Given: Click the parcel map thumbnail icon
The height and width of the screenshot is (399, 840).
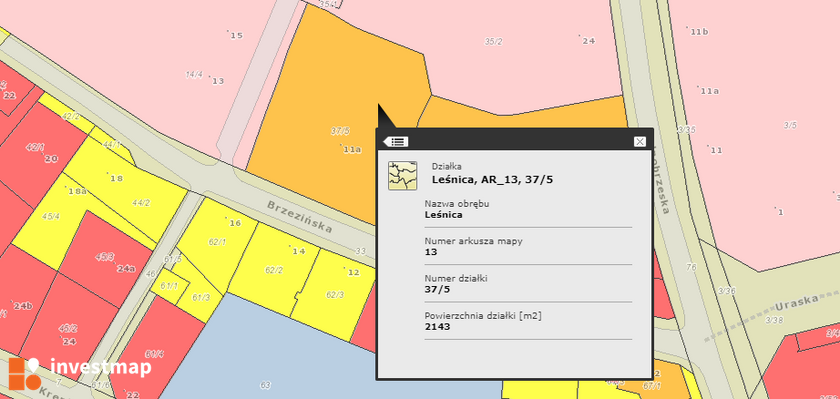Looking at the screenshot, I should point(402,176).
